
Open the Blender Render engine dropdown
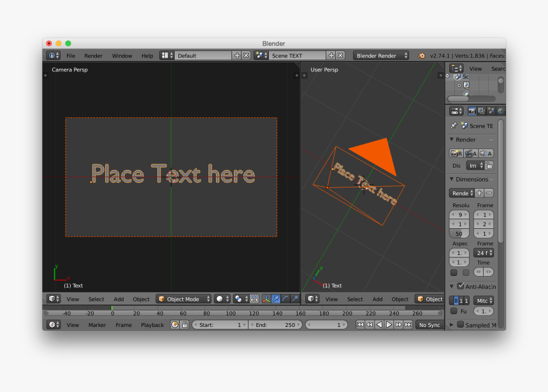[381, 55]
